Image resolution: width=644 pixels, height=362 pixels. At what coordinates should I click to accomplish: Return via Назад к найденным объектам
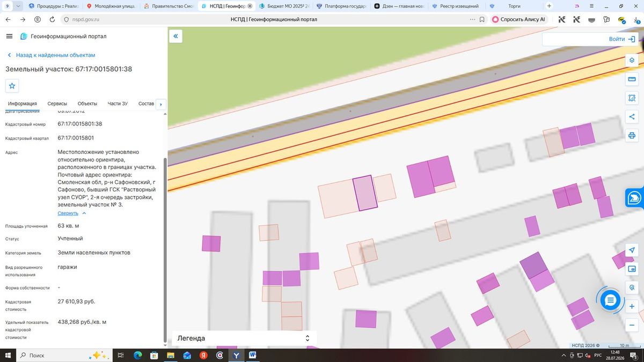[x=51, y=55]
